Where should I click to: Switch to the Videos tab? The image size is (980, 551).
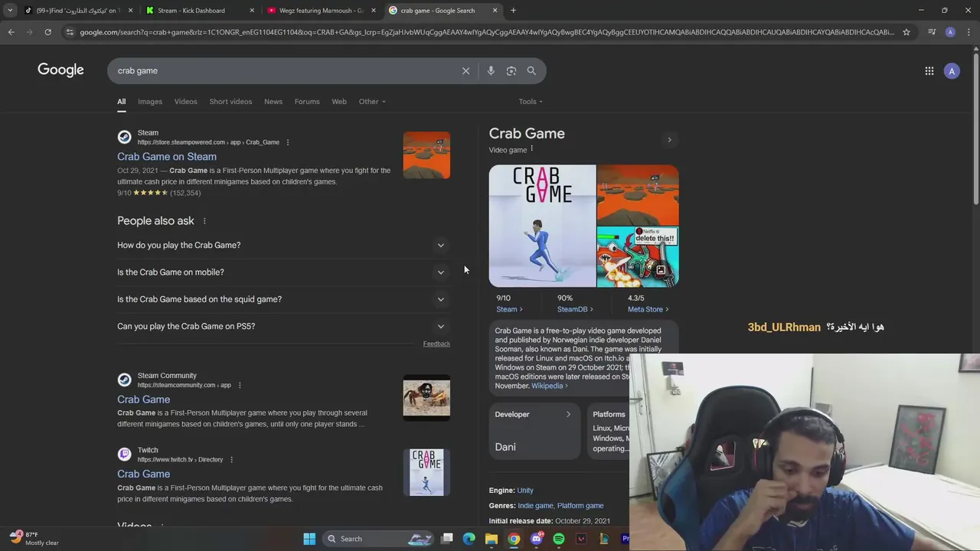tap(185, 102)
